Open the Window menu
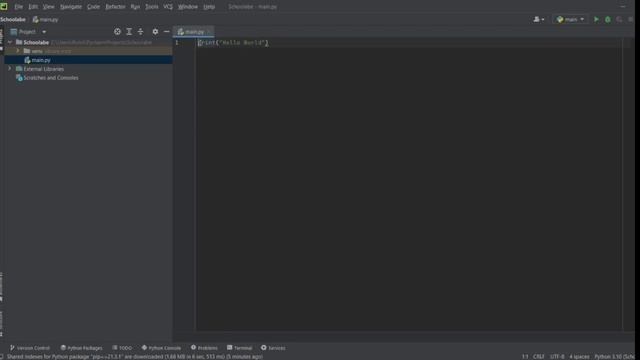The image size is (640, 360). click(188, 7)
